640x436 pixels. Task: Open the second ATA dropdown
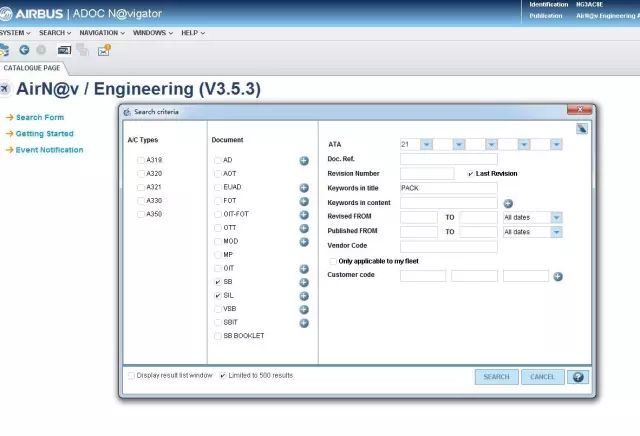(x=459, y=144)
